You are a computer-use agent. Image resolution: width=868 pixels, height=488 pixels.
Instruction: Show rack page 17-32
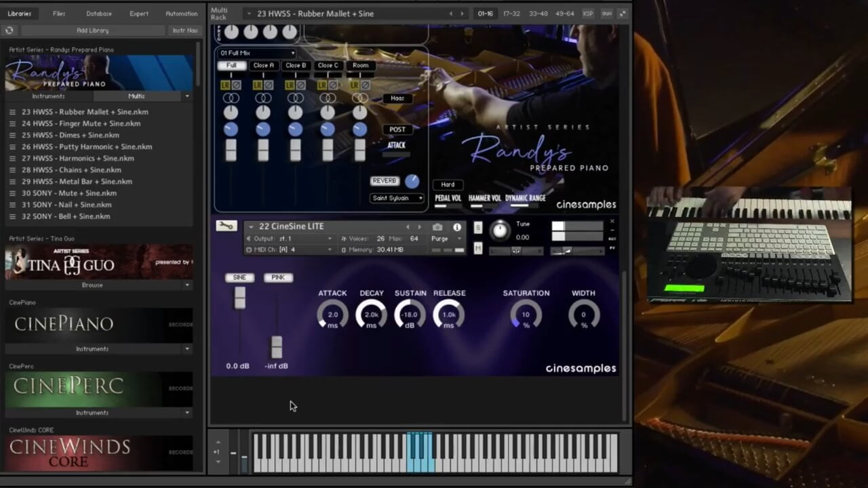pyautogui.click(x=511, y=14)
